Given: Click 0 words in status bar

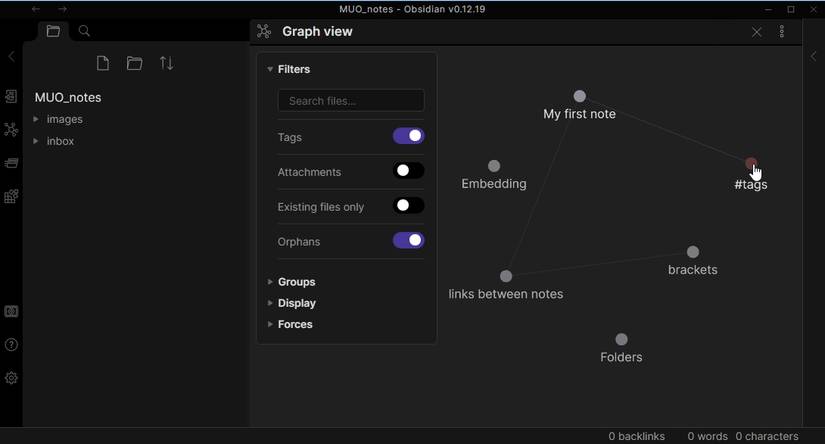Looking at the screenshot, I should [707, 436].
